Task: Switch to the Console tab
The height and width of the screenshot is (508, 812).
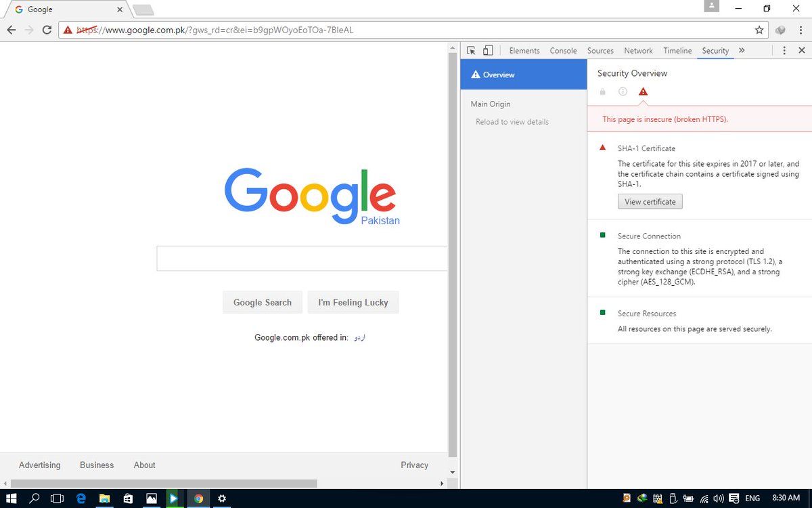Action: point(563,51)
